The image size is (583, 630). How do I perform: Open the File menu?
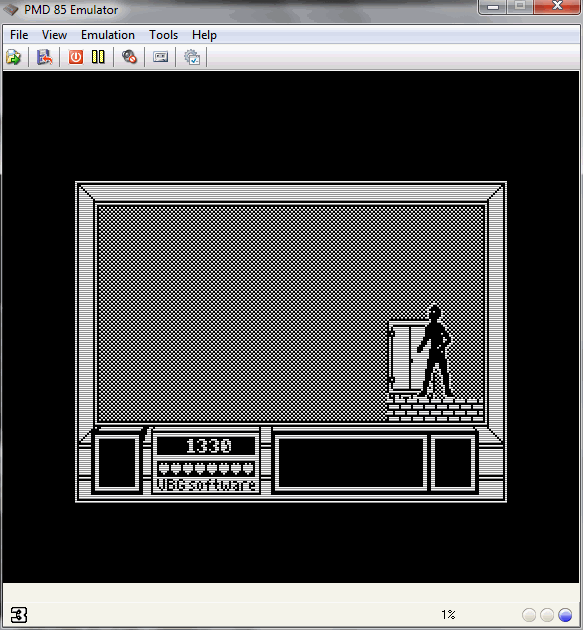19,35
